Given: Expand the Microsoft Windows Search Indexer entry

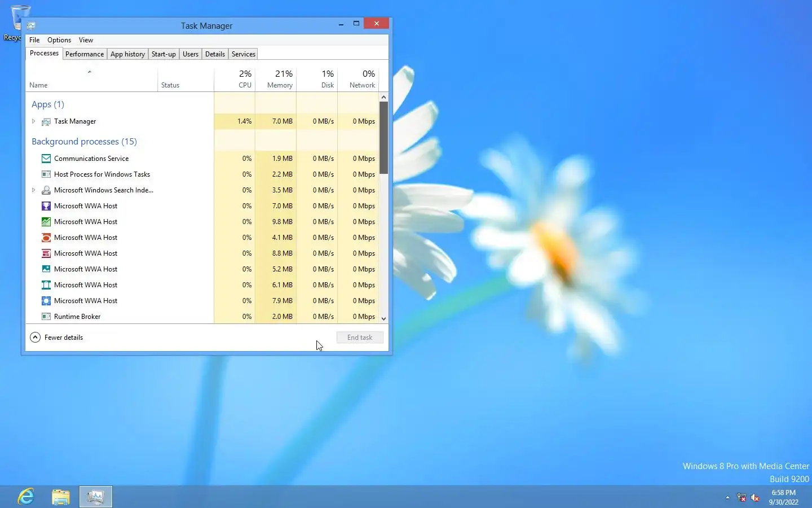Looking at the screenshot, I should [33, 190].
